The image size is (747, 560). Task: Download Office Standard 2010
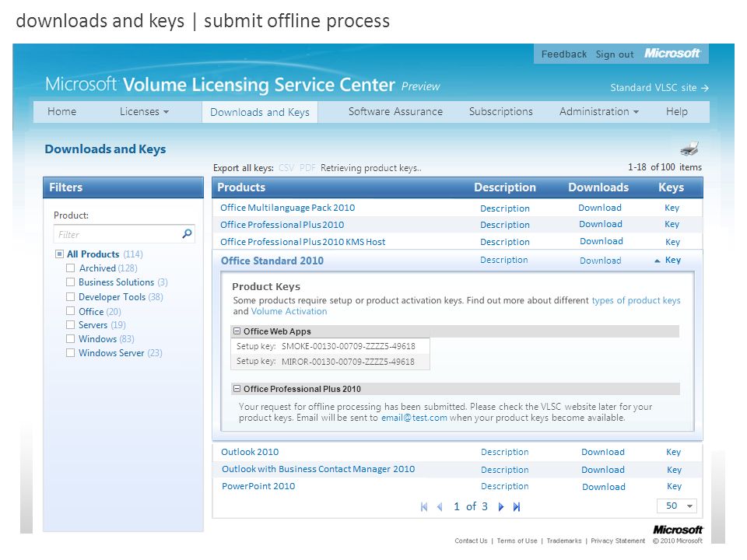coord(600,261)
